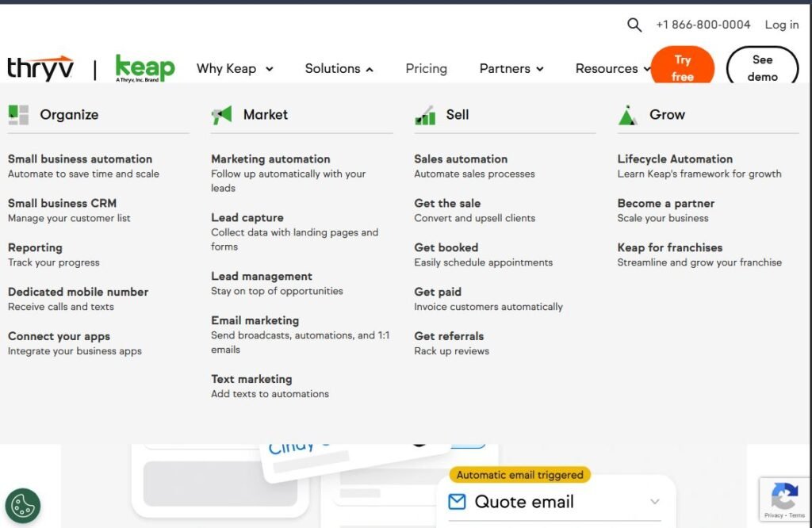
Task: Go to the Pricing page
Action: point(426,69)
